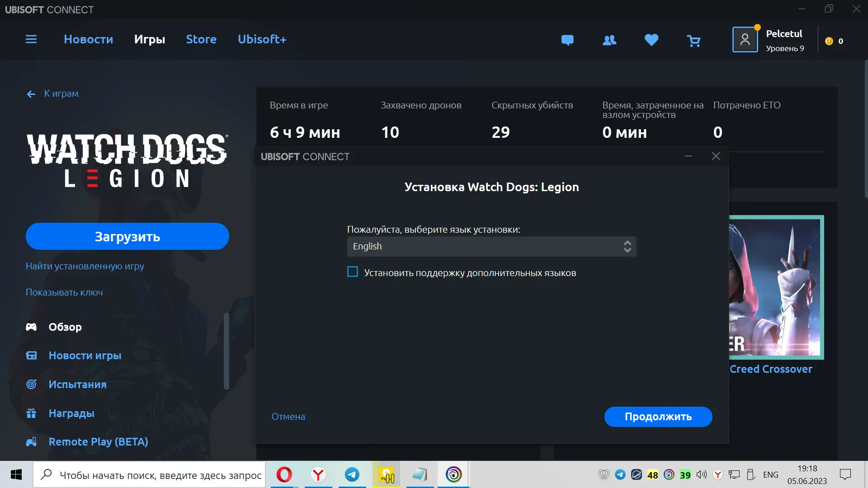Image resolution: width=868 pixels, height=488 pixels.
Task: Click the Creed Crossover link
Action: (771, 369)
